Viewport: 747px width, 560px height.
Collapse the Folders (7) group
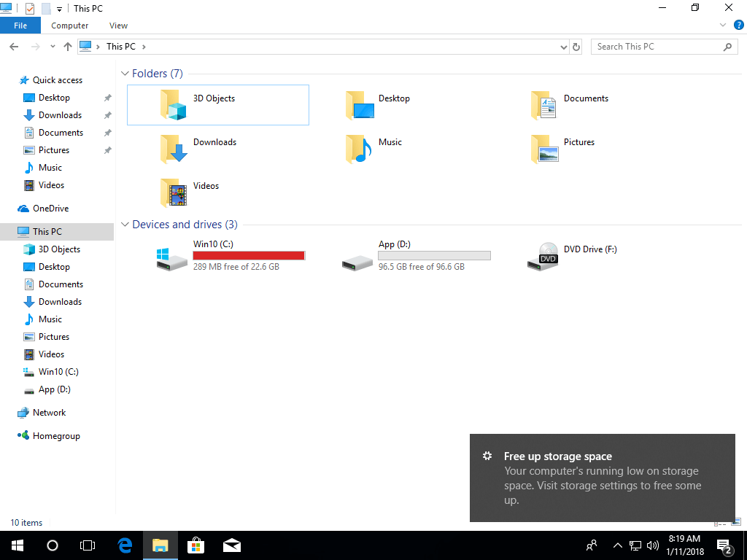pyautogui.click(x=125, y=74)
